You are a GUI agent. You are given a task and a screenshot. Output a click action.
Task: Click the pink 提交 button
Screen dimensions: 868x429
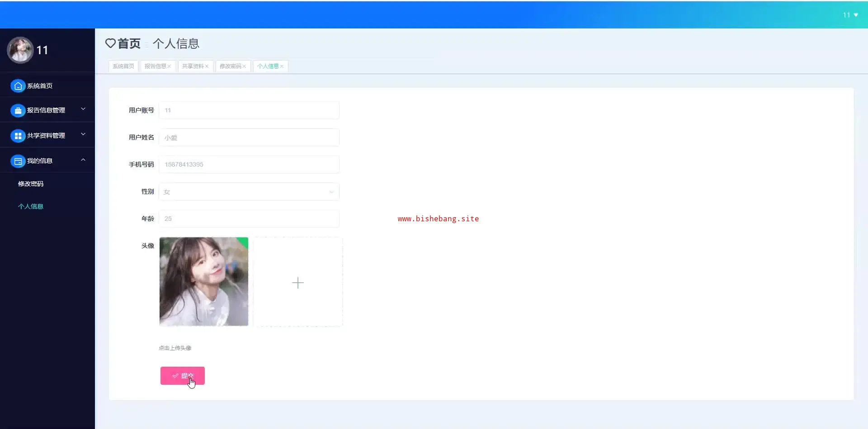[183, 376]
